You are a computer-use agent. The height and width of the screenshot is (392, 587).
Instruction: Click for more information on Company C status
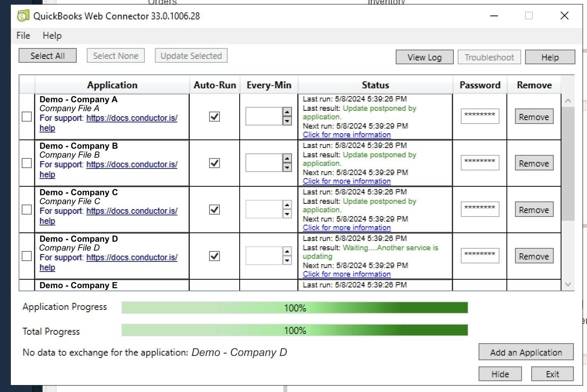click(x=347, y=227)
